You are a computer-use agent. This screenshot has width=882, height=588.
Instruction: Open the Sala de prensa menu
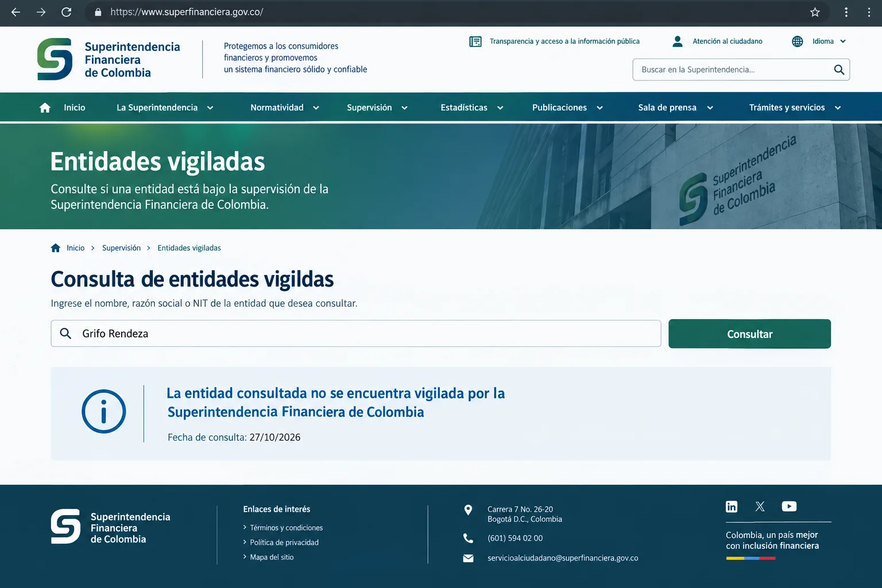coord(676,107)
